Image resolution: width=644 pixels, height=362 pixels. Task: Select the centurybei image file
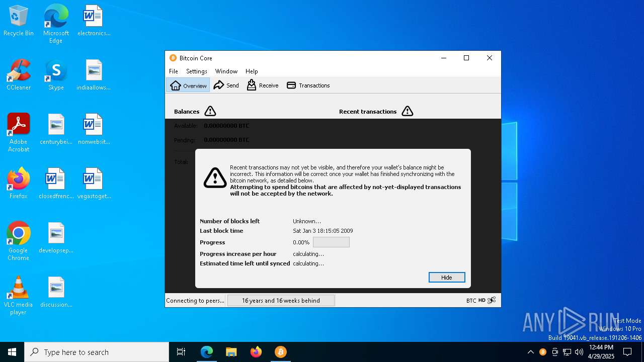[x=56, y=130]
